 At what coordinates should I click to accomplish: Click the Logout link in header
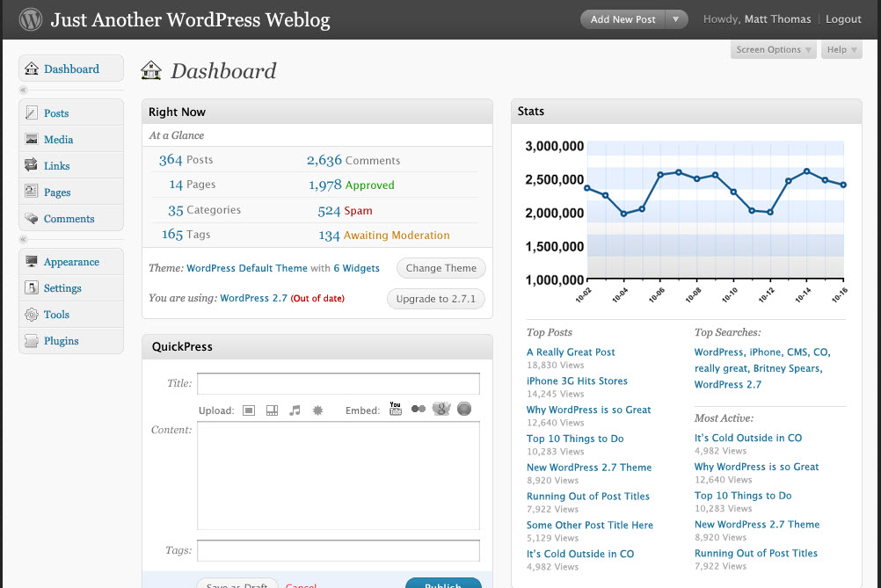843,19
